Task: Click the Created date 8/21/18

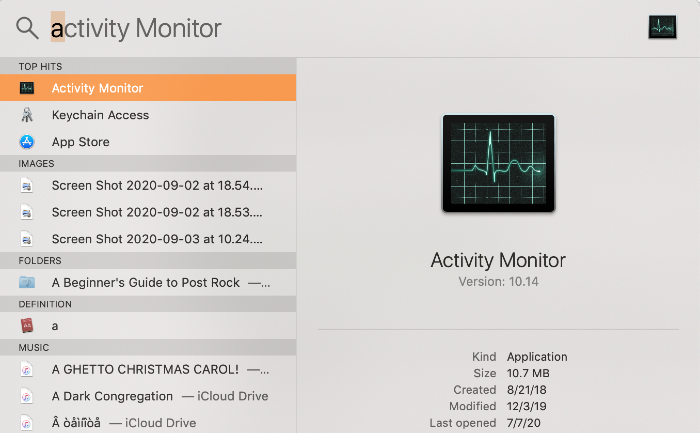Action: 526,390
